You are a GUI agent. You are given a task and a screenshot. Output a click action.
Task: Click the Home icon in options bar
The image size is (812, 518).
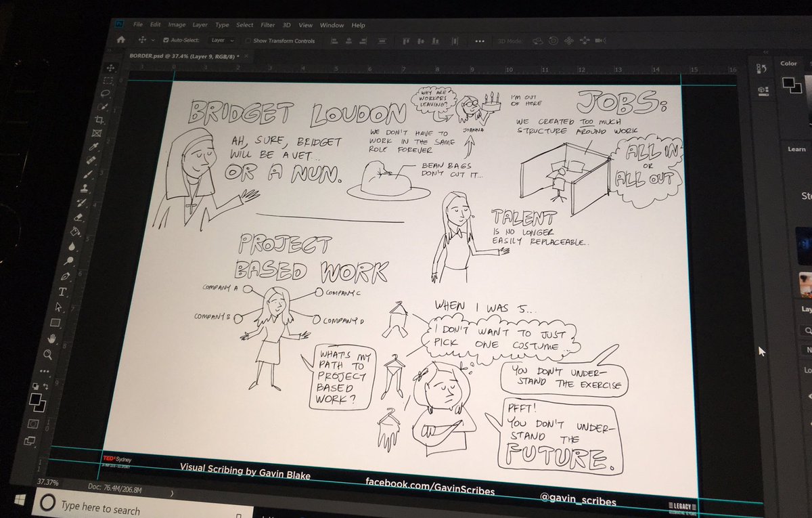pos(121,40)
